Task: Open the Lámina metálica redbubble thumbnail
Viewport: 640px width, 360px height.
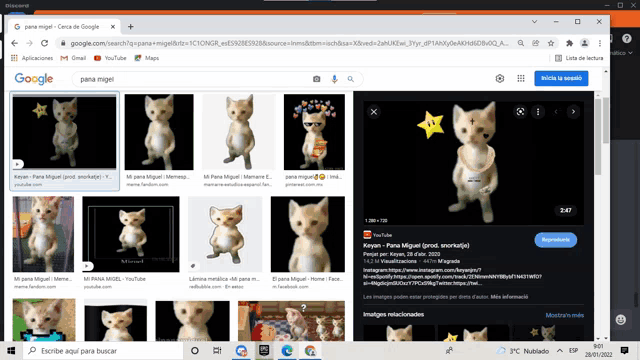Action: [225, 234]
